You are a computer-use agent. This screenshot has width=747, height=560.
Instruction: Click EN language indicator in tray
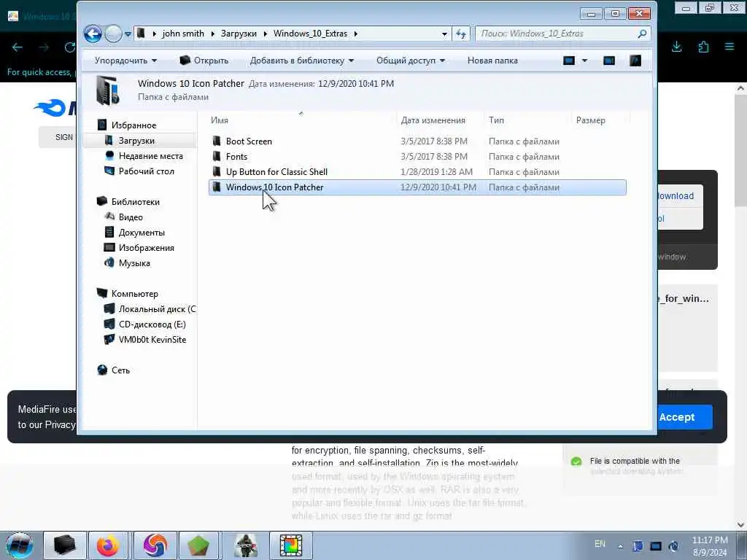[x=600, y=544]
